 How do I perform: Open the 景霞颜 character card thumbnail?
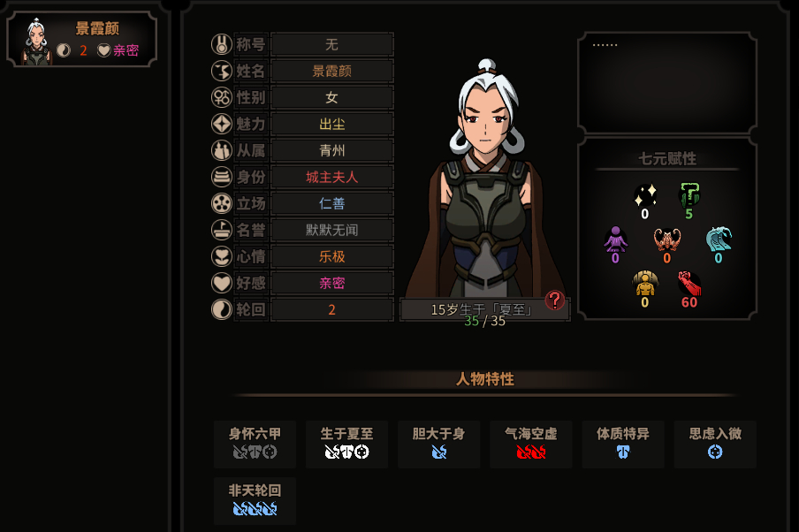[81, 39]
